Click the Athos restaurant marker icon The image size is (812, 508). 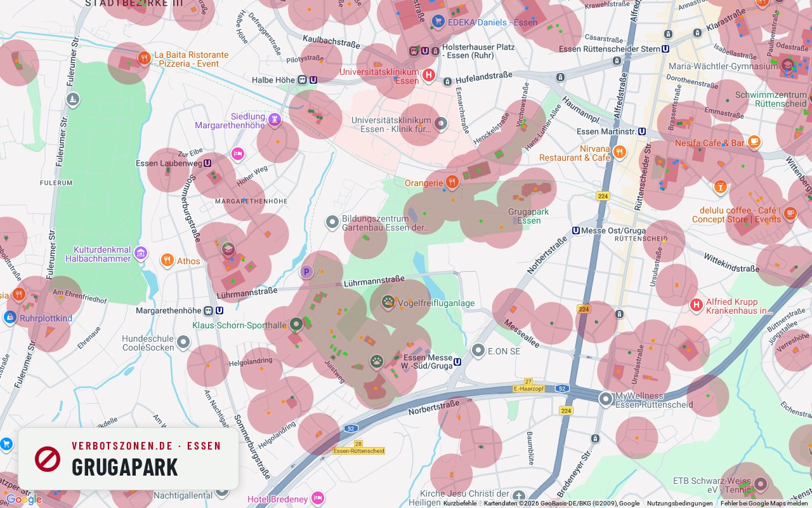click(167, 260)
